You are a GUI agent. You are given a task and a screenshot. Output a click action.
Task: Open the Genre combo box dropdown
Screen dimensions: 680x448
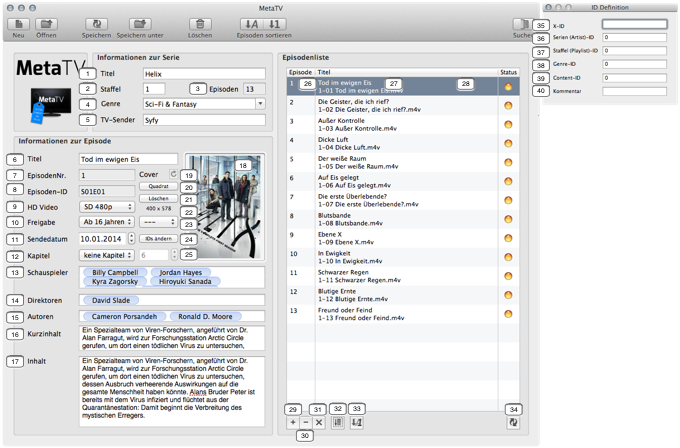(x=260, y=102)
